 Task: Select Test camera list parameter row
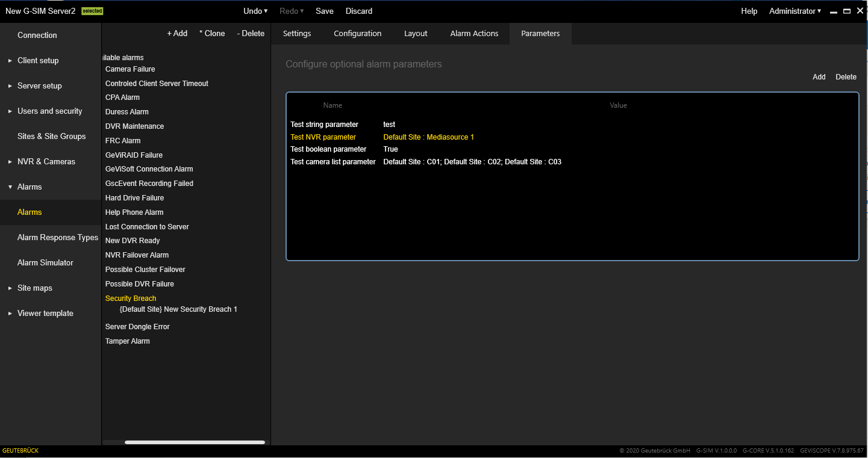[572, 162]
